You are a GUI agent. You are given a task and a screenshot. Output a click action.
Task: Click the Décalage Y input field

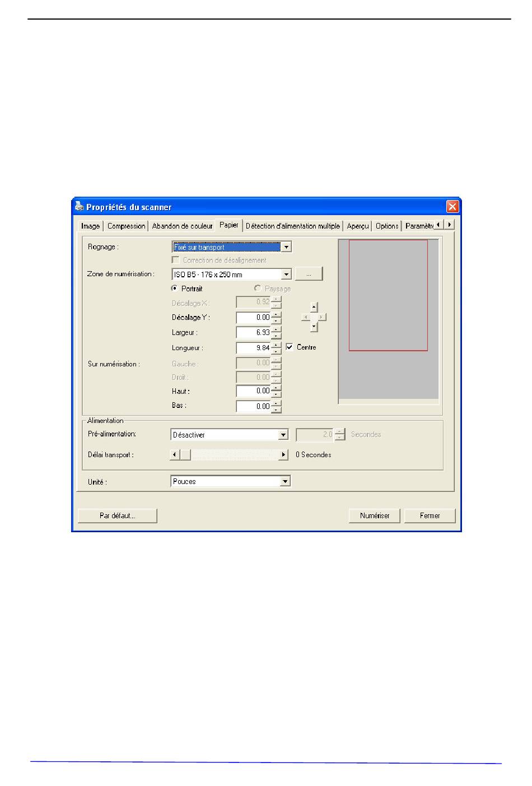pyautogui.click(x=254, y=317)
